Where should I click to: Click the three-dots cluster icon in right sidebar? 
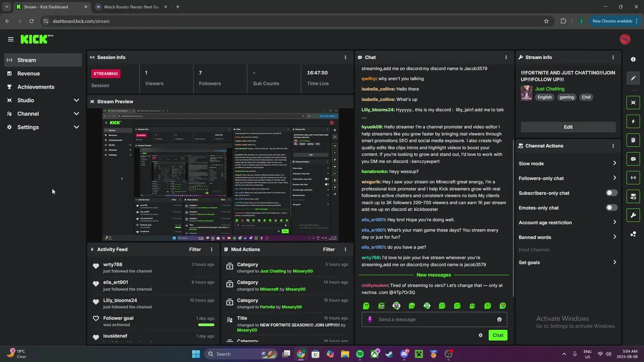633,234
